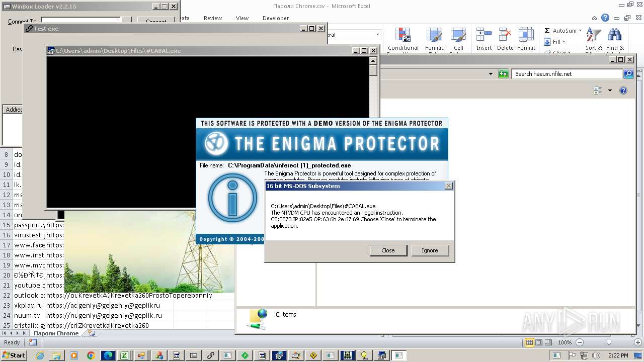Screen dimensions: 644x362
Task: Click the chain link taskbar icon
Action: (x=211, y=355)
